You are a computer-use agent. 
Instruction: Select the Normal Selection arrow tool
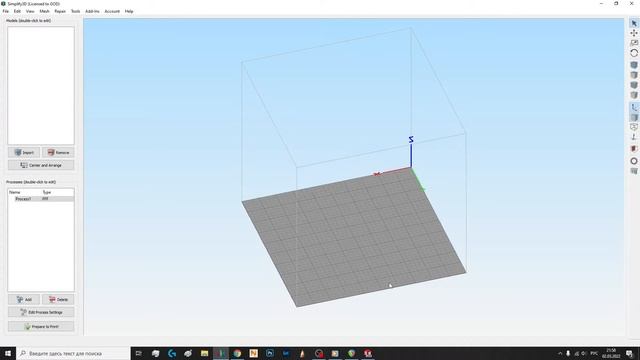633,23
